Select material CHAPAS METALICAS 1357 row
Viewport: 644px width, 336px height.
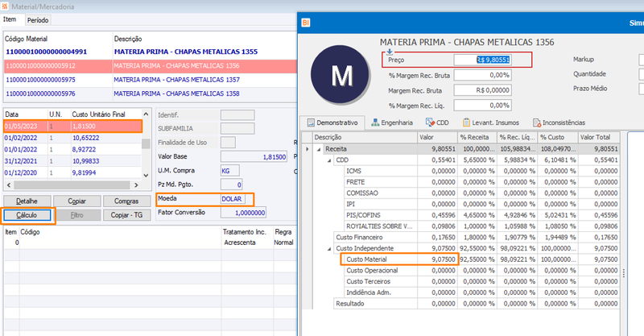point(150,80)
